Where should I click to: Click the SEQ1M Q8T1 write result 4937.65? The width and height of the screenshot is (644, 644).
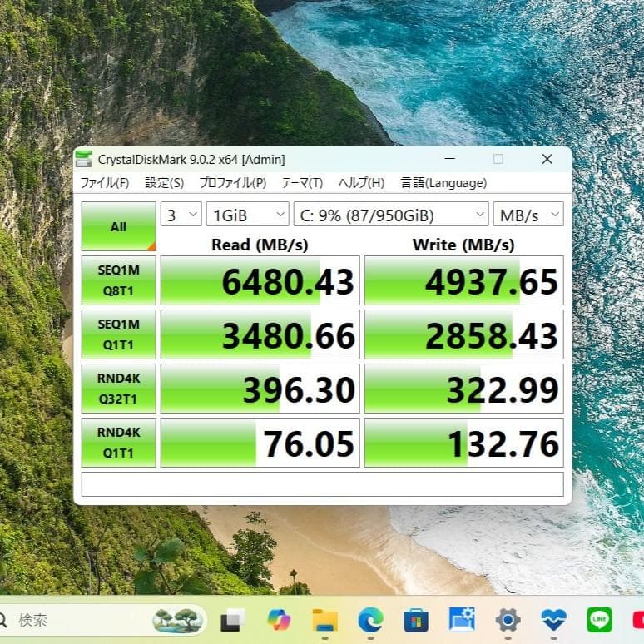(464, 280)
